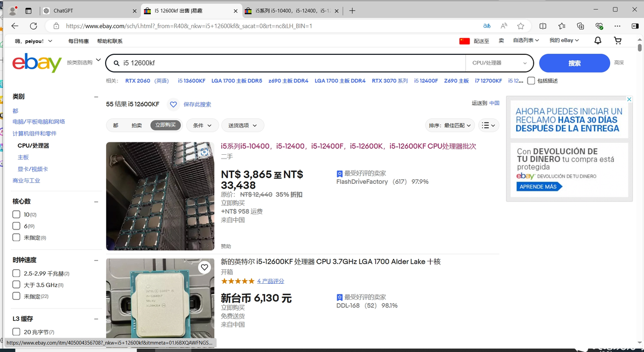Select the 都 listing filter tab

tap(115, 125)
